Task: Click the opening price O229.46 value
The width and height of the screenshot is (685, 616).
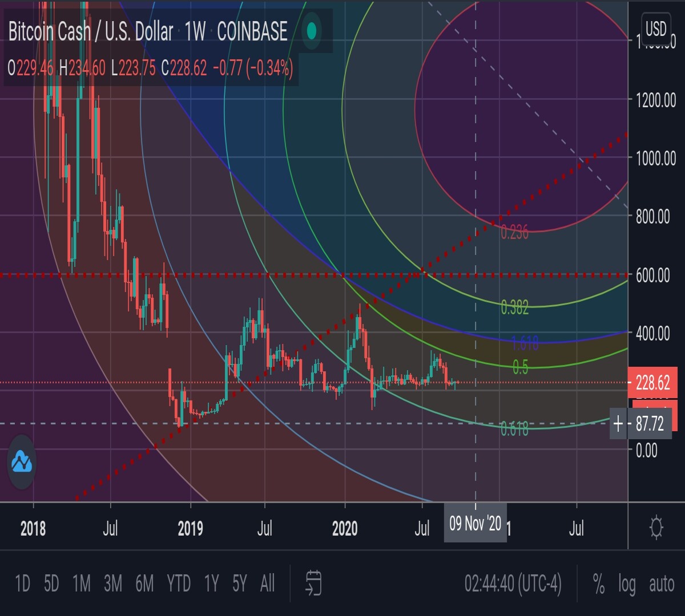Action: (x=30, y=68)
